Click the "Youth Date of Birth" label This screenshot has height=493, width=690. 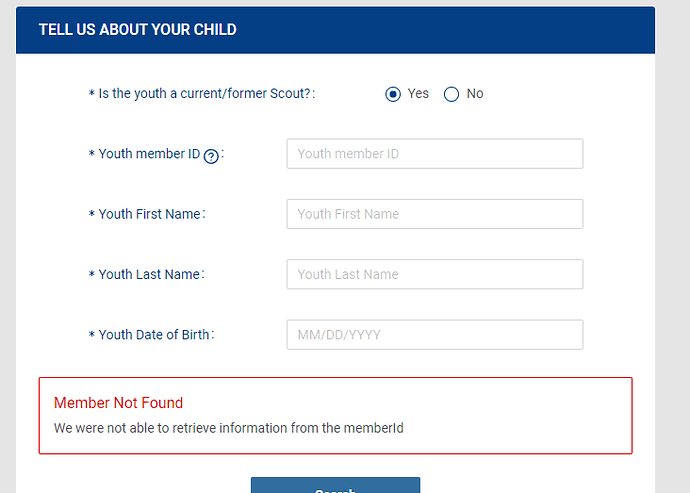tap(154, 335)
